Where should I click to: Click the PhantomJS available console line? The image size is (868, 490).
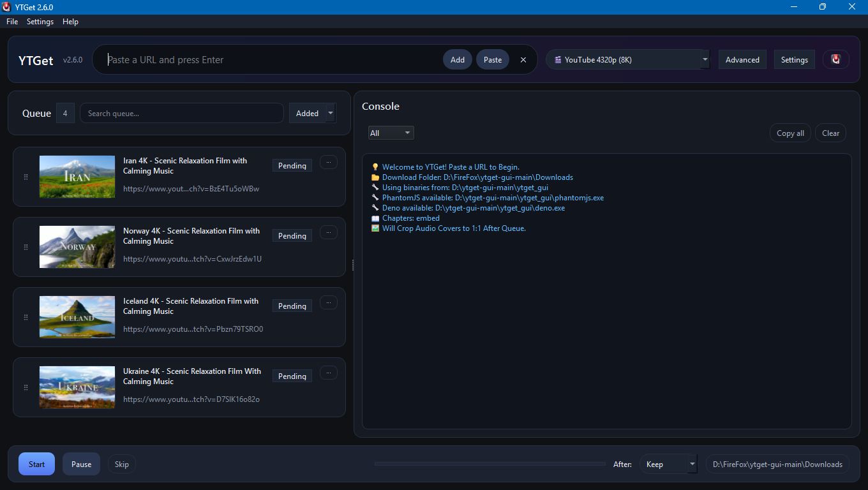[x=488, y=198]
